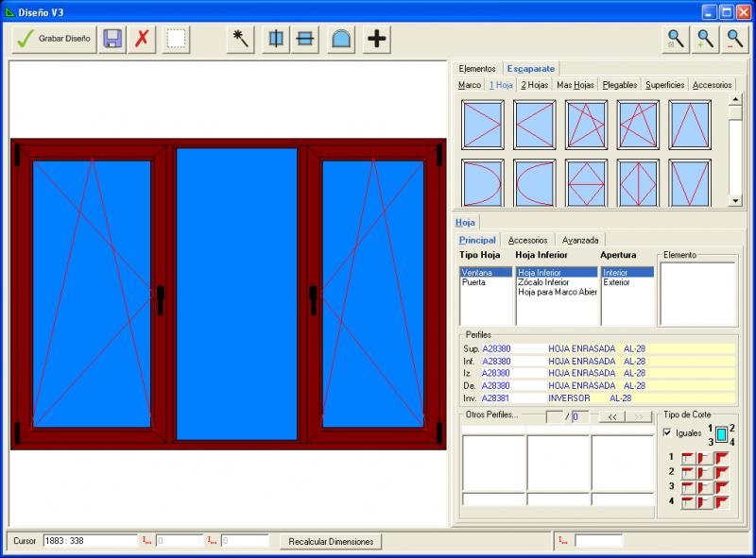
Task: Click Recalcular Dimensiones button
Action: 331,542
